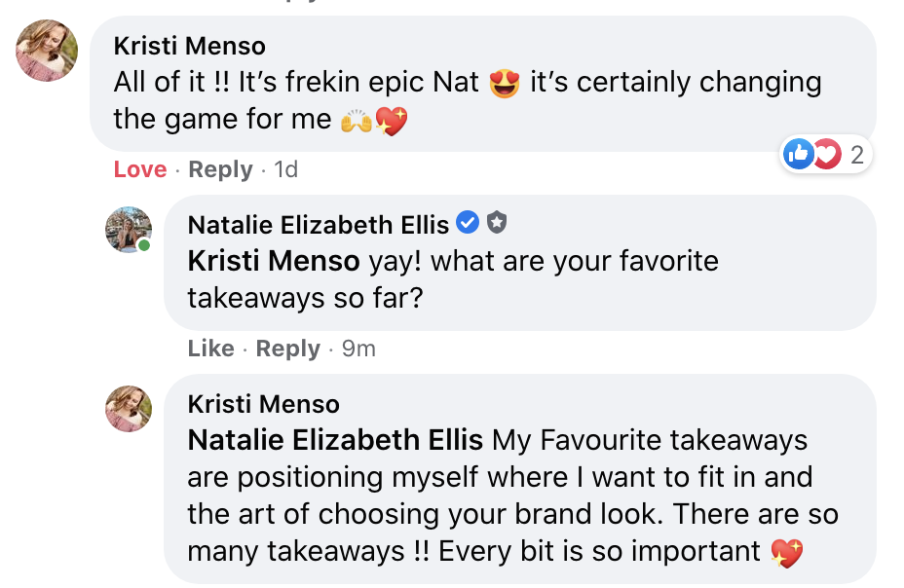
Task: Toggle the red Love reaction on Kristi's comment
Action: tap(140, 169)
